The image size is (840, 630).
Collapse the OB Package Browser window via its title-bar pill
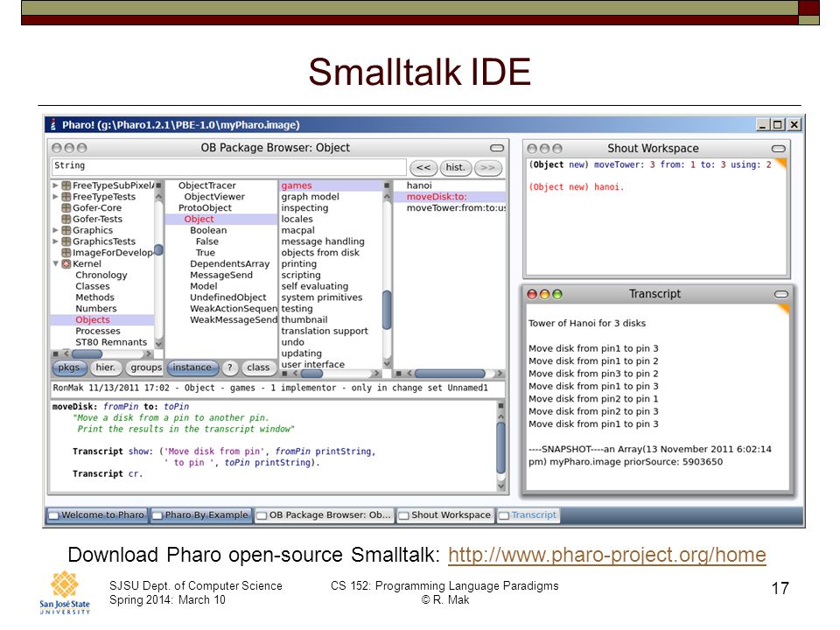tap(497, 148)
